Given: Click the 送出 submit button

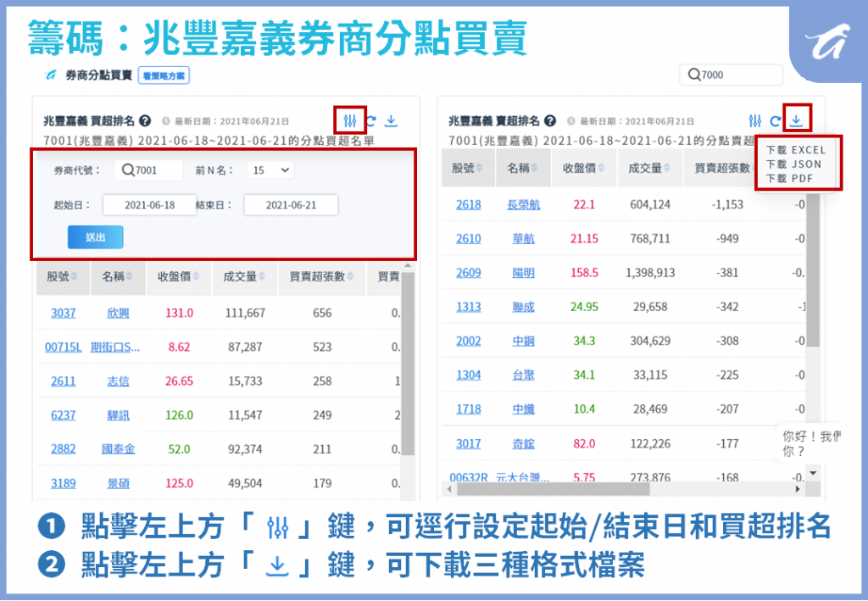Looking at the screenshot, I should 95,237.
